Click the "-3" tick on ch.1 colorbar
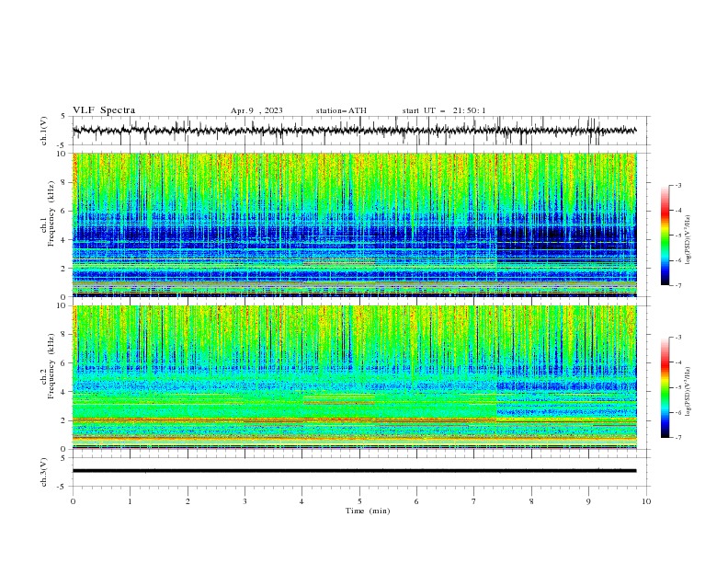The height and width of the screenshot is (563, 728). (x=677, y=185)
